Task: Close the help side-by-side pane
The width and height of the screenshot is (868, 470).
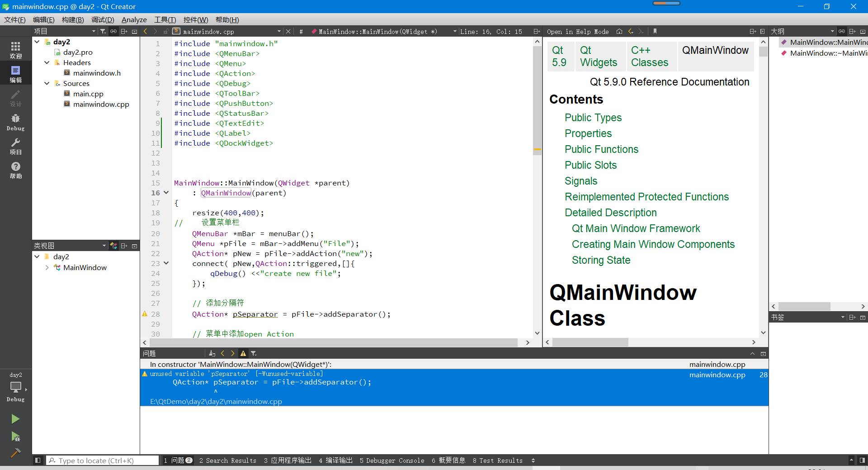Action: click(763, 31)
